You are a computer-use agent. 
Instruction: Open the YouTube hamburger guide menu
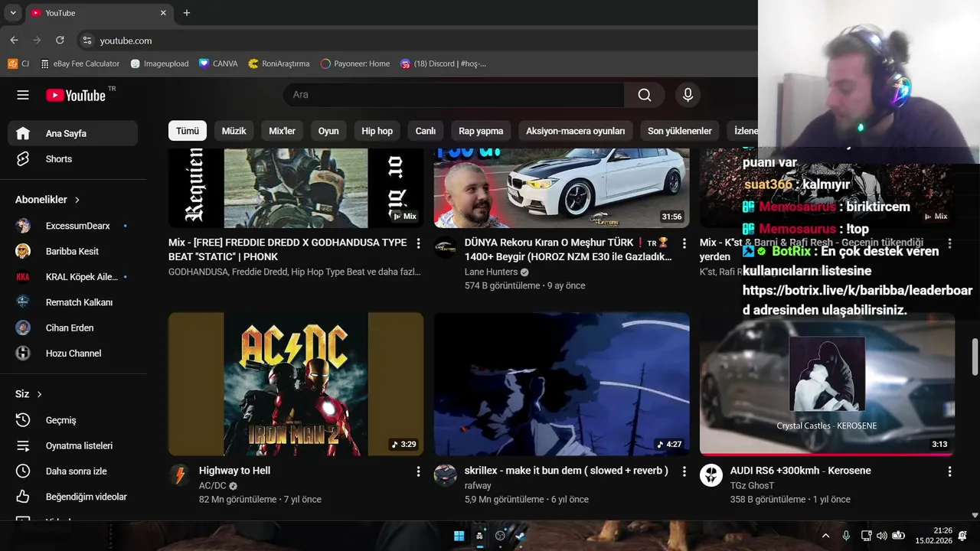(x=23, y=95)
